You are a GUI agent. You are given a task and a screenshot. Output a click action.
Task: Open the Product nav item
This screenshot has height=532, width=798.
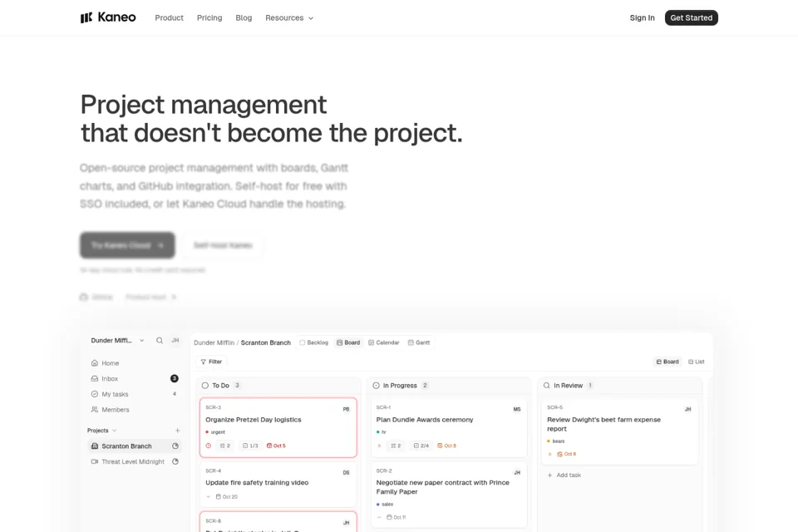(x=169, y=17)
